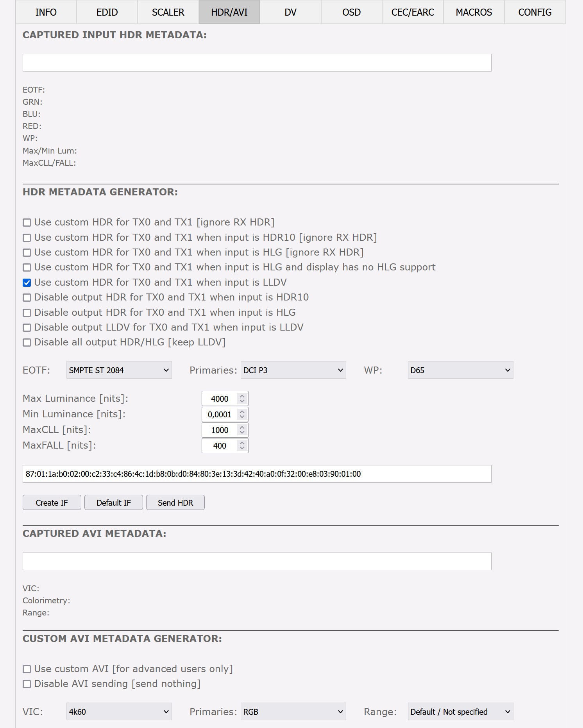
Task: Uncheck custom HDR when input is LLDV
Action: click(x=27, y=283)
